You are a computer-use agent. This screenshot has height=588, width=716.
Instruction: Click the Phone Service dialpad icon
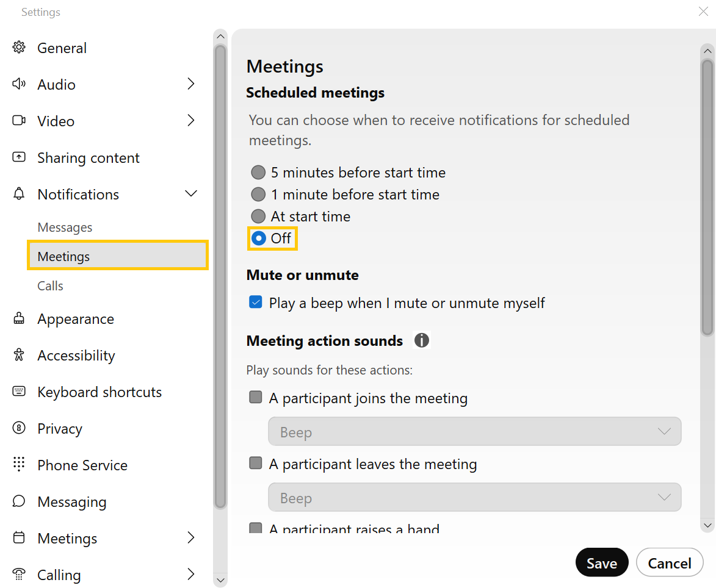click(x=19, y=464)
